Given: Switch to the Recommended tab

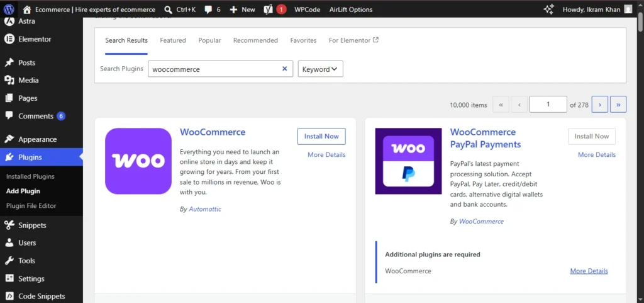Looking at the screenshot, I should (x=255, y=40).
